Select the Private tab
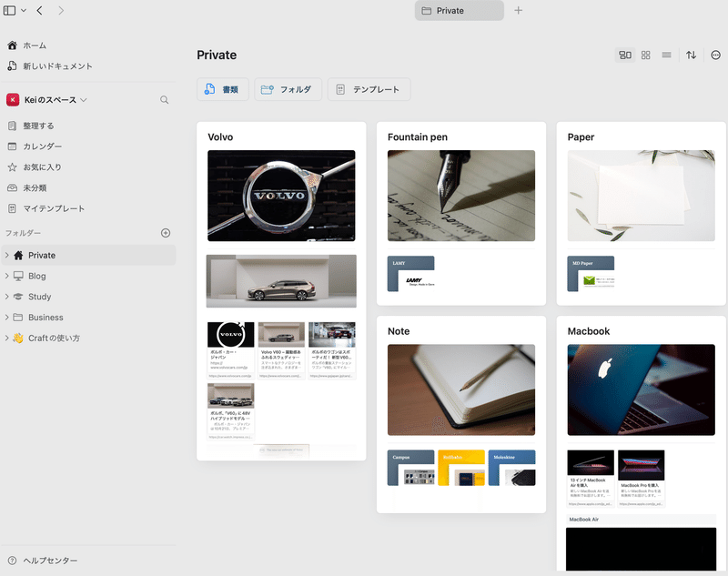 point(459,10)
